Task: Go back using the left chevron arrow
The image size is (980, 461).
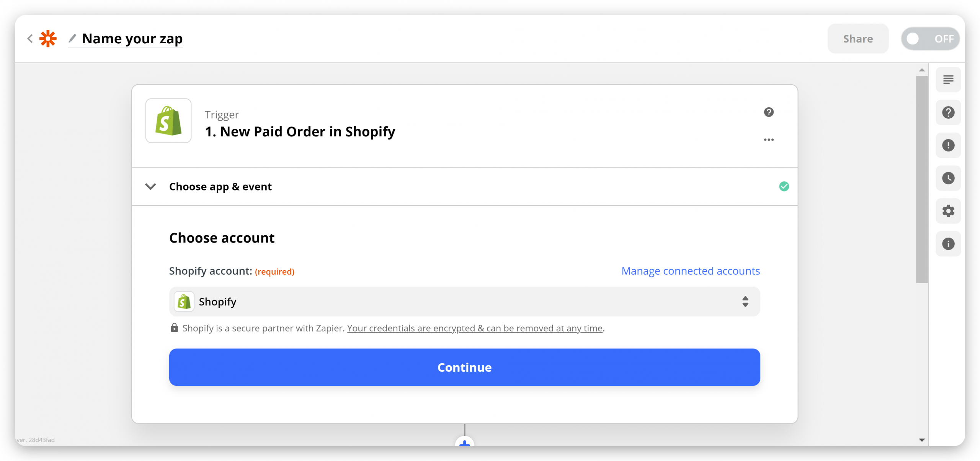Action: point(30,38)
